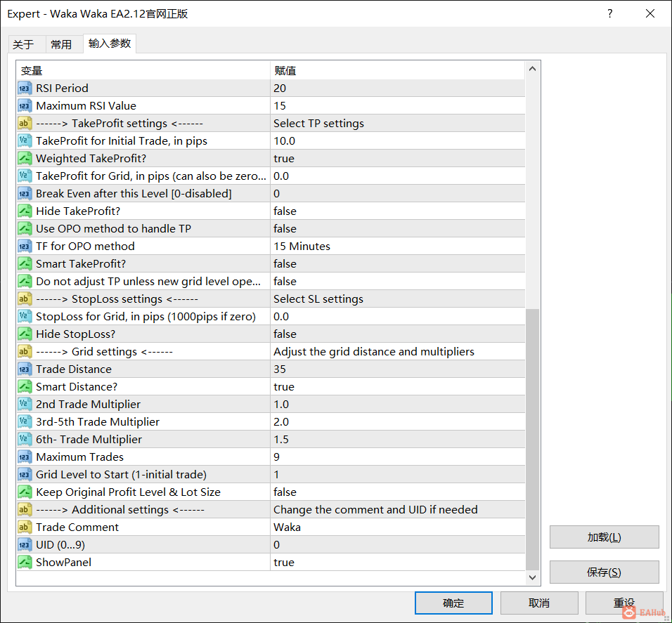This screenshot has width=672, height=623.
Task: Click the question mark help button
Action: 610,14
